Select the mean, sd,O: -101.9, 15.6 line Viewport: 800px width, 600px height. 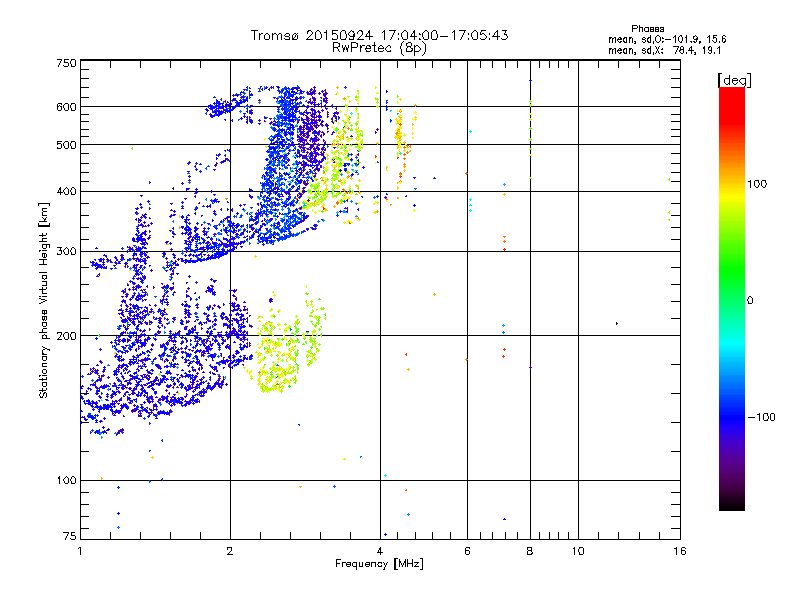coord(667,39)
